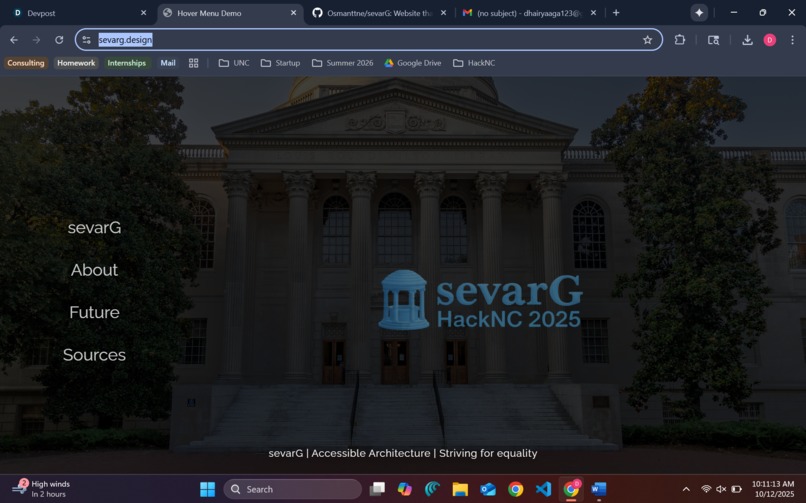This screenshot has height=503, width=806.
Task: Click the address bar showing sevarg.design
Action: [368, 40]
